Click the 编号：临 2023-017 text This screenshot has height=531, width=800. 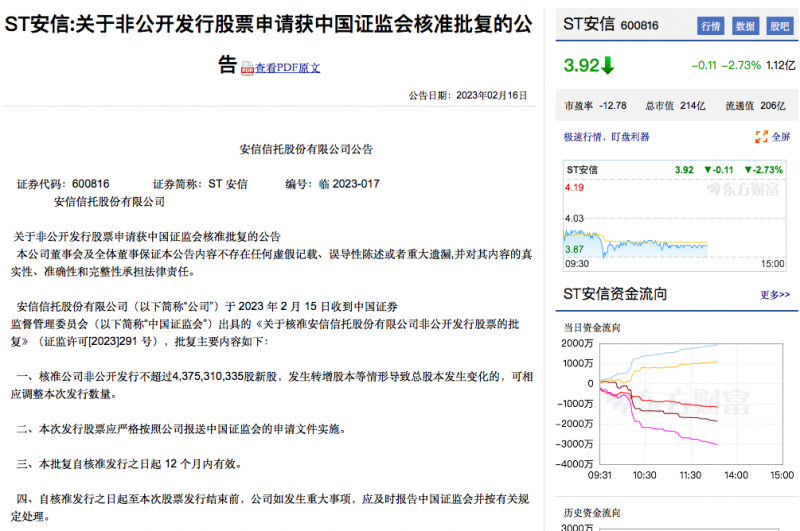pos(332,184)
